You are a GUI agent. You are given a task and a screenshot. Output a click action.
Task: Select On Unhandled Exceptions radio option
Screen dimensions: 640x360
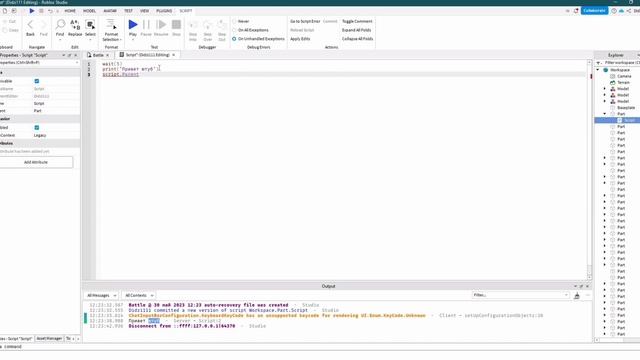click(x=234, y=39)
